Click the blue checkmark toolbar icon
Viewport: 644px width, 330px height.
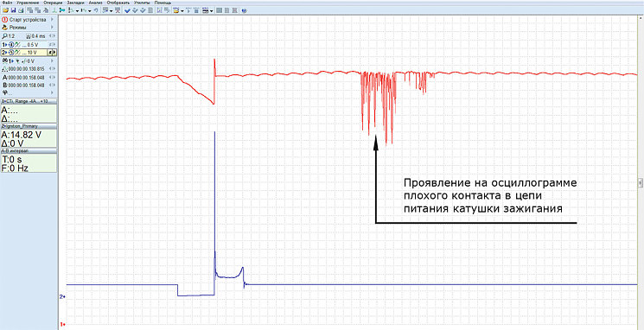(127, 10)
